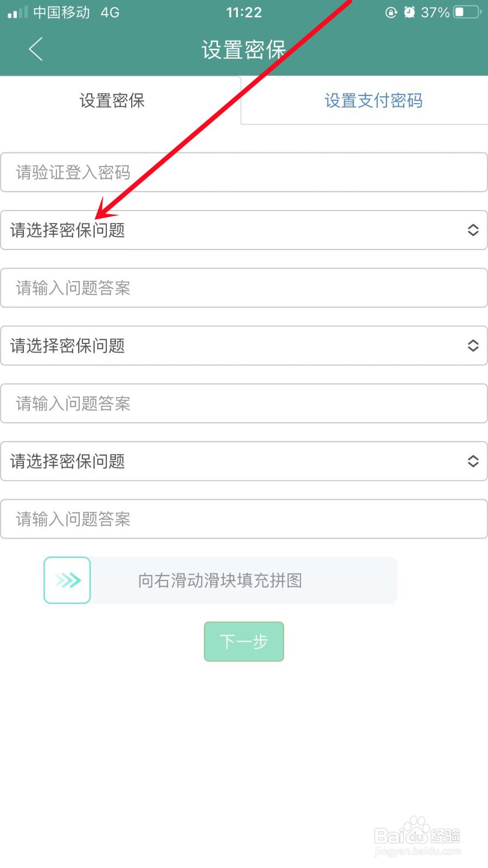
Task: Tap the 下一步 button
Action: (244, 642)
